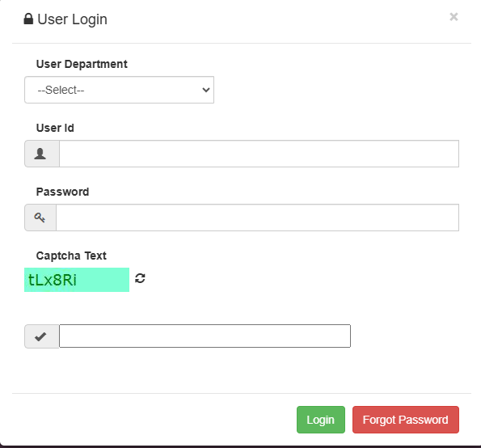The width and height of the screenshot is (481, 448).
Task: Click the Captcha Text label
Action: coord(71,256)
